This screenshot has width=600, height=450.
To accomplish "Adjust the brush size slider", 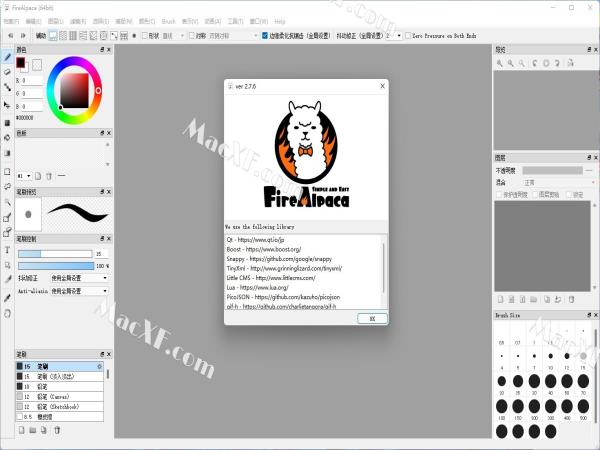I will (x=55, y=254).
